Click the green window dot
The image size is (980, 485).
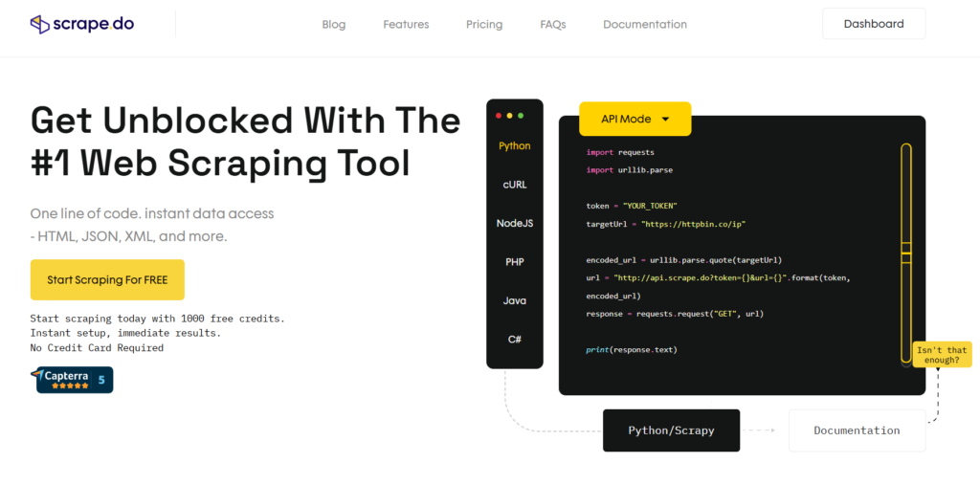520,116
